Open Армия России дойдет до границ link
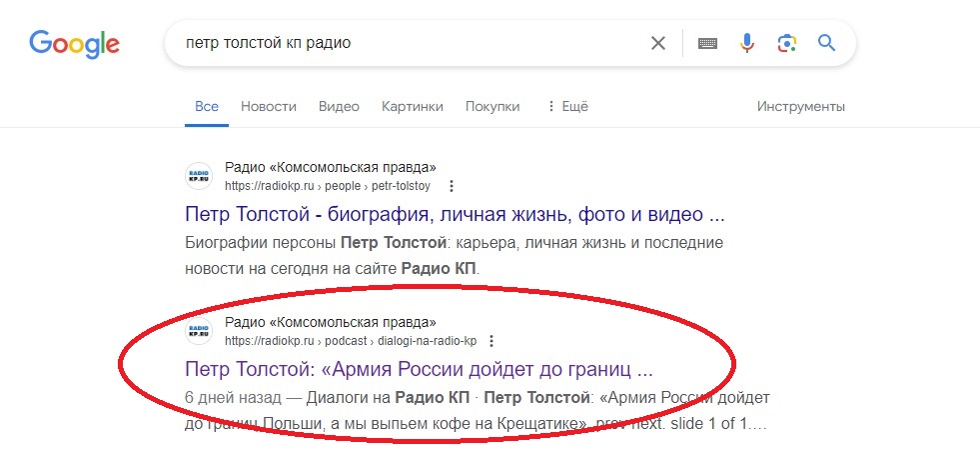This screenshot has width=980, height=452. pyautogui.click(x=419, y=368)
